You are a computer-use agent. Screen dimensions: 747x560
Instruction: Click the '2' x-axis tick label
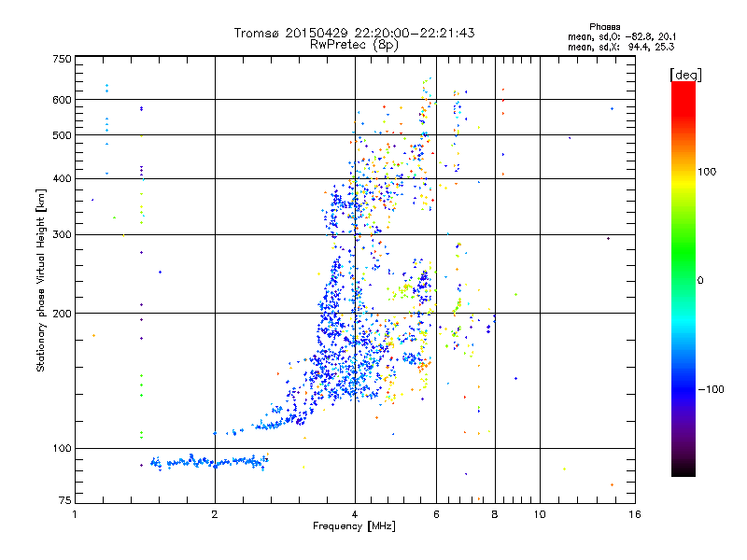pyautogui.click(x=215, y=514)
